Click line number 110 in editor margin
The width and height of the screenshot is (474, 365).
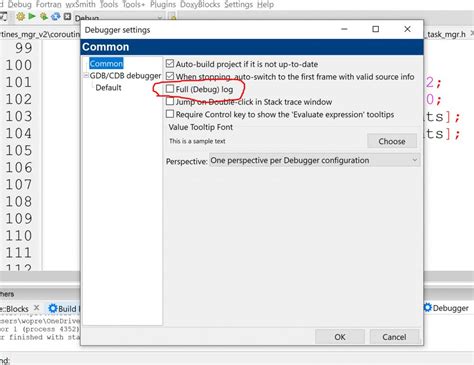click(x=19, y=236)
